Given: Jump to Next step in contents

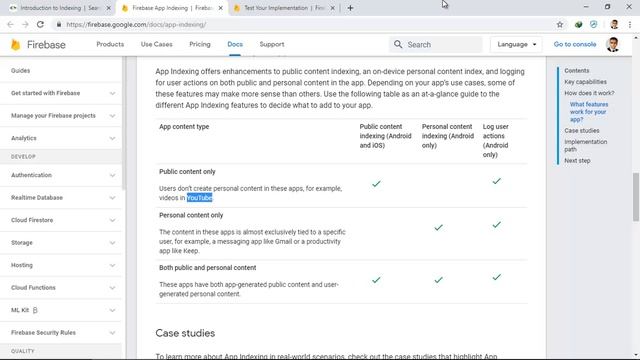Looking at the screenshot, I should pos(577,160).
